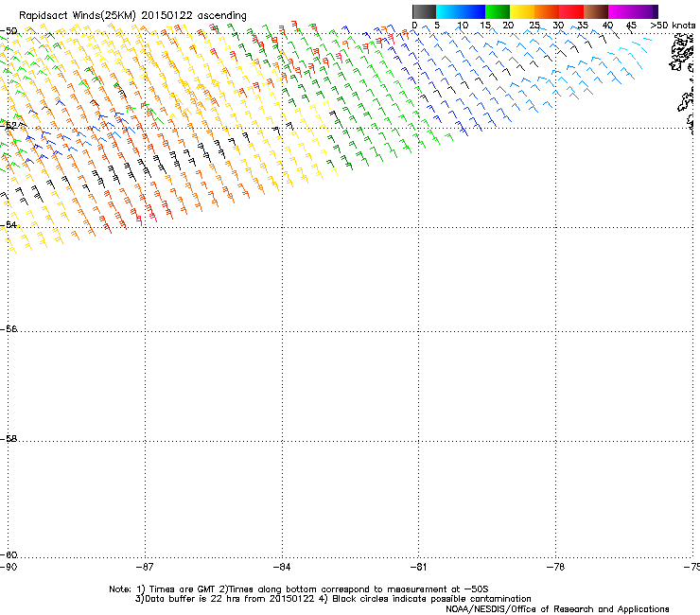Click the '-78' longitude axis label
Screen dimensions: 700x615
[x=555, y=567]
